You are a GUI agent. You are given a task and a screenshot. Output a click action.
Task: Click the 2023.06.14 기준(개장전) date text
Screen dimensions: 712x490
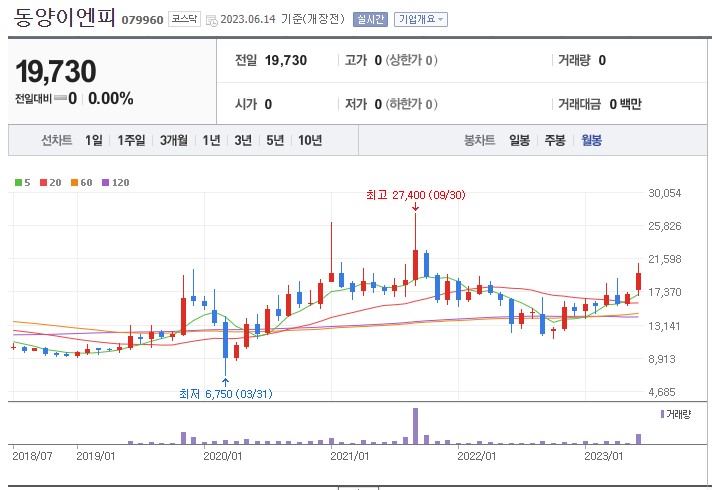click(x=282, y=19)
